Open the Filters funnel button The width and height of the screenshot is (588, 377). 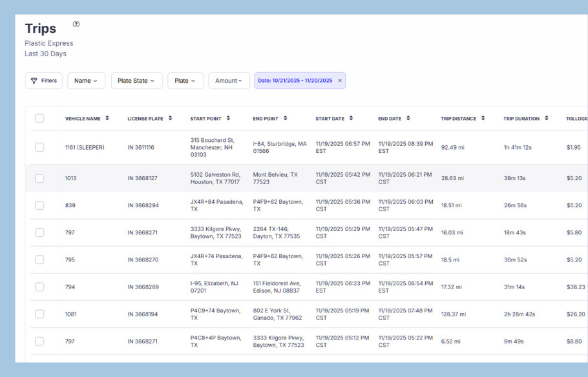44,81
